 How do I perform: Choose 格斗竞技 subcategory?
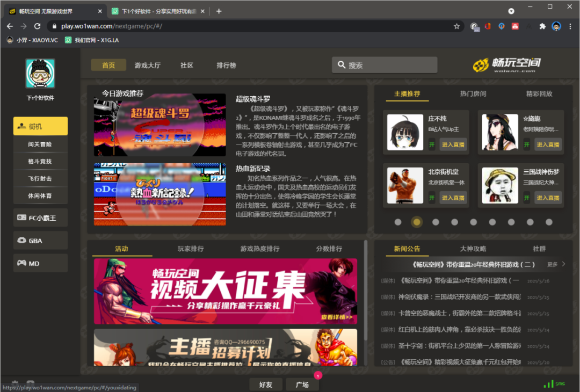40,161
